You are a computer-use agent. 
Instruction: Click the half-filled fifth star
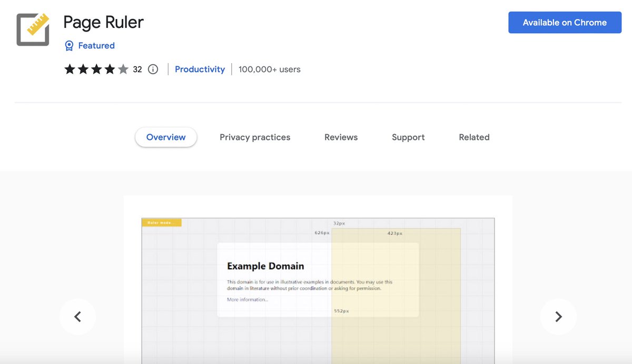coord(124,69)
